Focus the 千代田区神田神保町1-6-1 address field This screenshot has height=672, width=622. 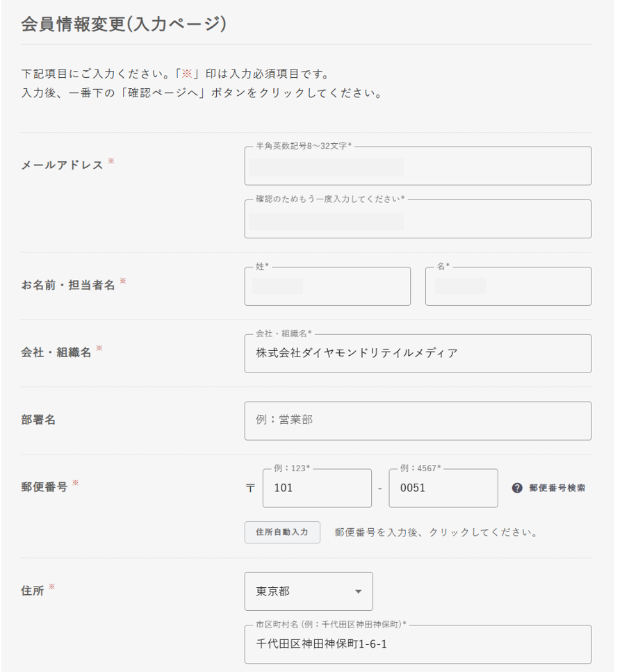click(418, 644)
